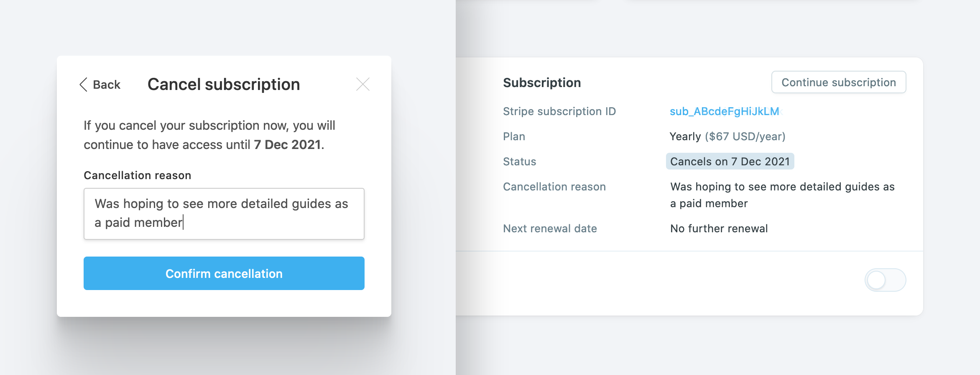The width and height of the screenshot is (980, 375).
Task: Click the Cancel subscription dialog title
Action: click(224, 84)
